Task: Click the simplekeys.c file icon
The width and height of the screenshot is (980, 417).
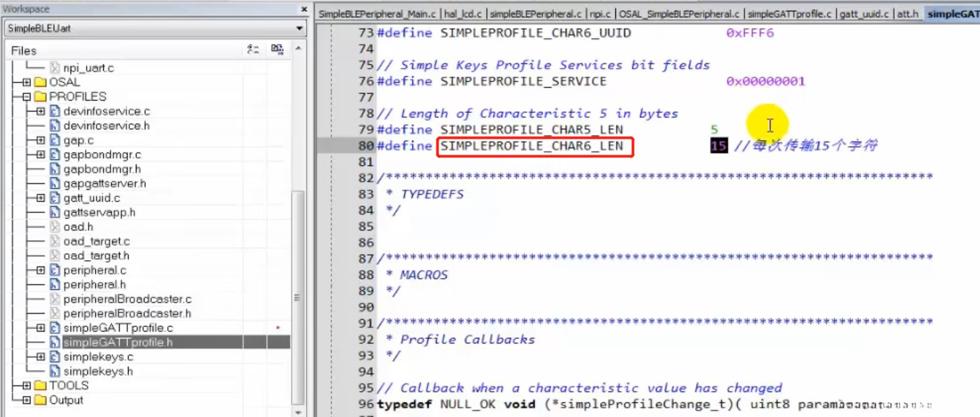Action: 55,357
